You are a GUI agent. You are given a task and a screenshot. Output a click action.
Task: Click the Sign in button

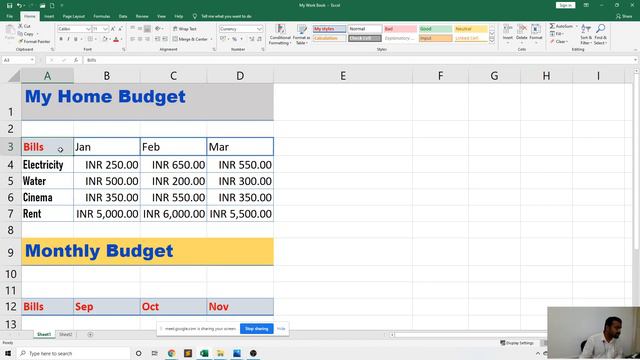(565, 5)
